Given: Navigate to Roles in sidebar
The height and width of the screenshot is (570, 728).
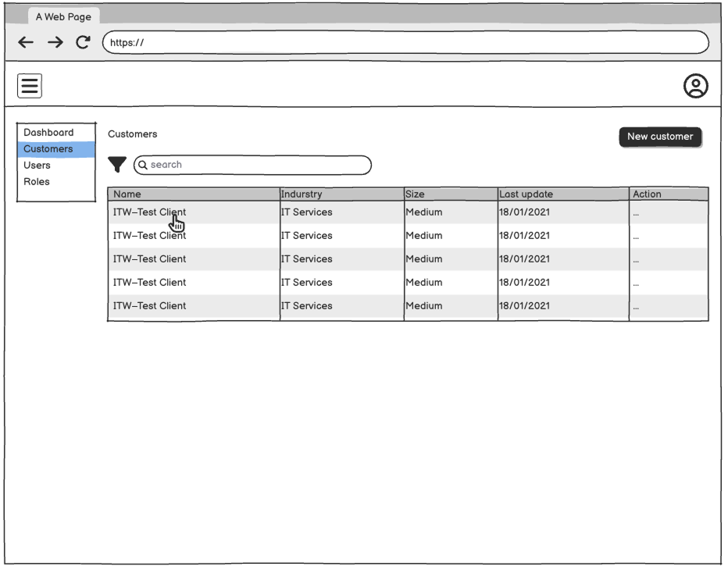Looking at the screenshot, I should point(37,182).
